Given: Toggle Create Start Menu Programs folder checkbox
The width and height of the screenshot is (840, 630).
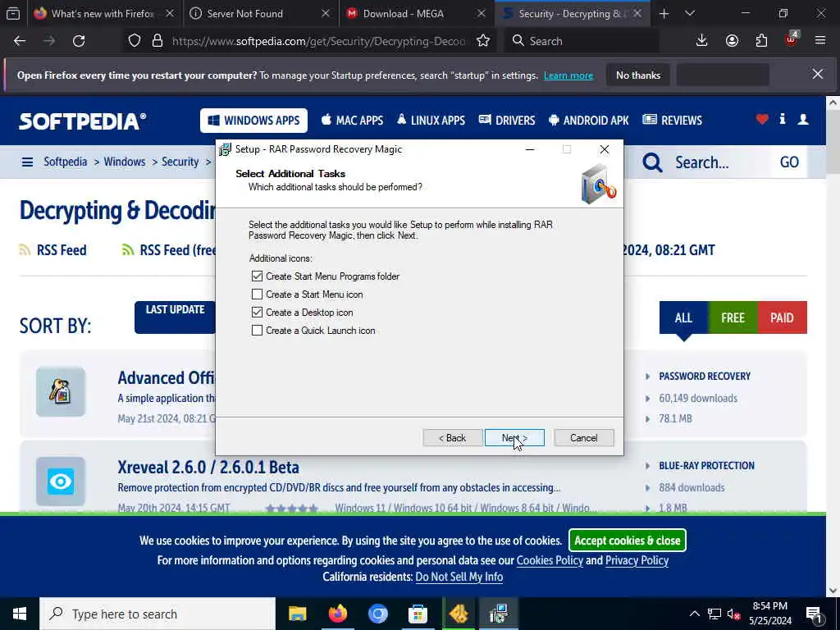Looking at the screenshot, I should click(x=257, y=276).
